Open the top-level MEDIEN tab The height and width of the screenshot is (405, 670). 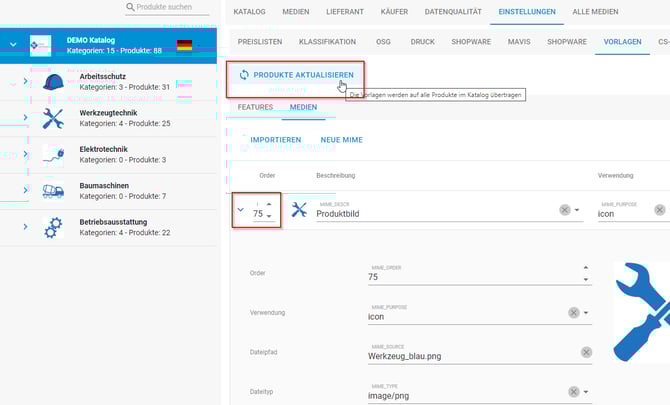point(296,12)
